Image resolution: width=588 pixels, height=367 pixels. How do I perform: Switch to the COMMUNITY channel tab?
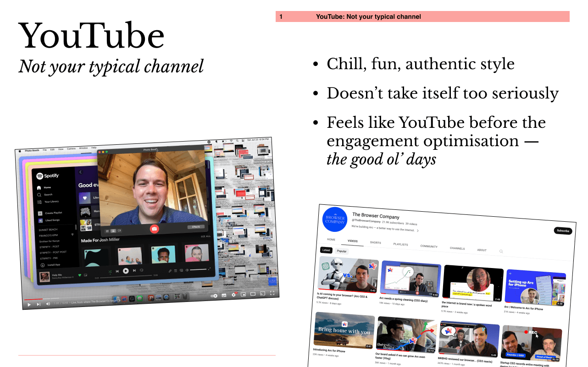click(x=429, y=246)
